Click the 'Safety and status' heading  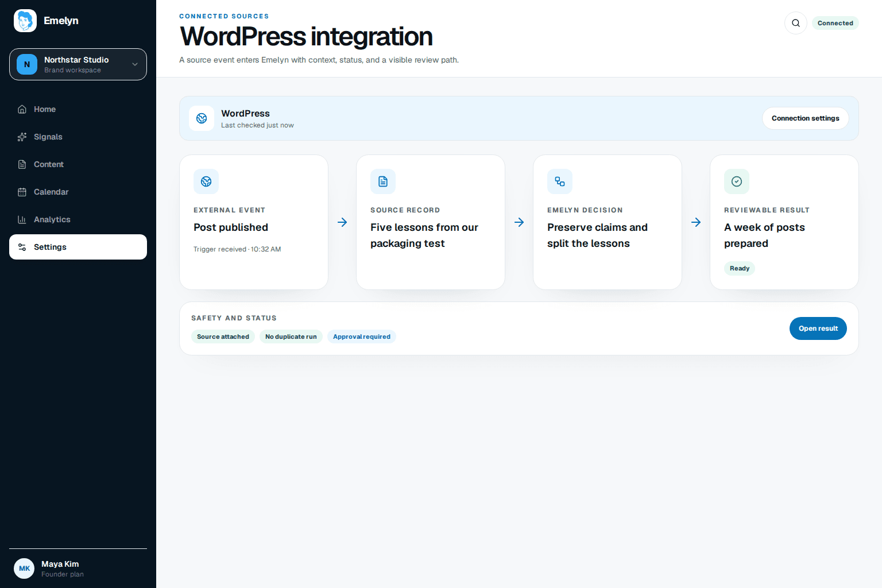[x=234, y=318]
